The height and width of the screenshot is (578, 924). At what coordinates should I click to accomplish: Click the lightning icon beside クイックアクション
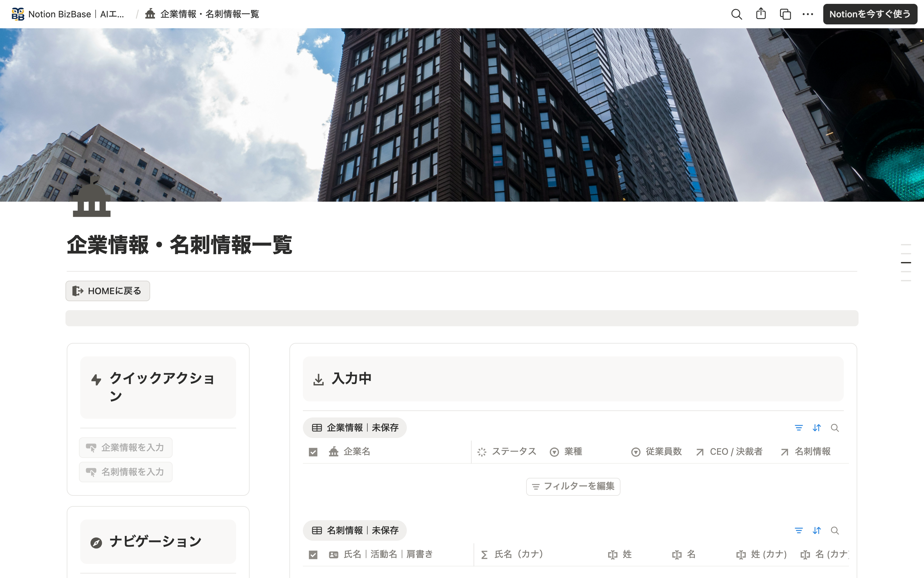(x=96, y=380)
